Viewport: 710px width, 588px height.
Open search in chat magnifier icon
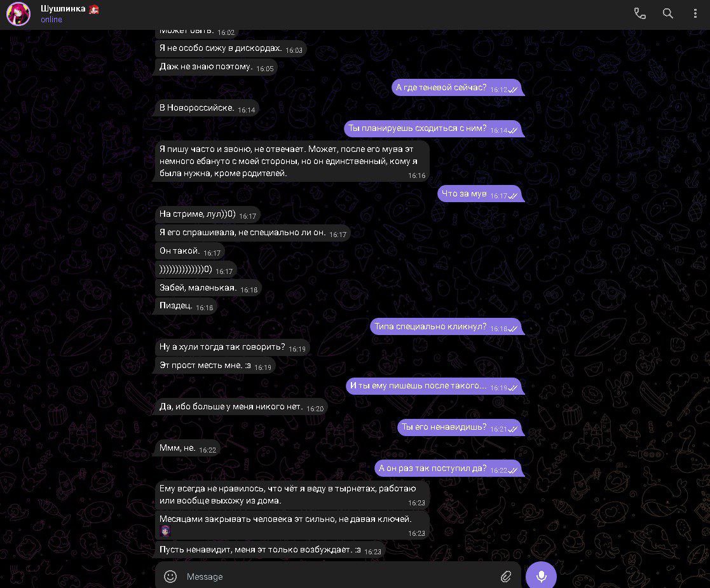pyautogui.click(x=667, y=13)
